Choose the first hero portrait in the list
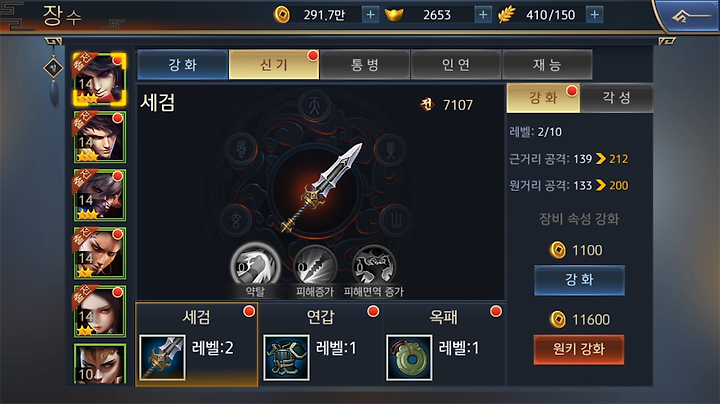This screenshot has width=720, height=404. coord(99,79)
